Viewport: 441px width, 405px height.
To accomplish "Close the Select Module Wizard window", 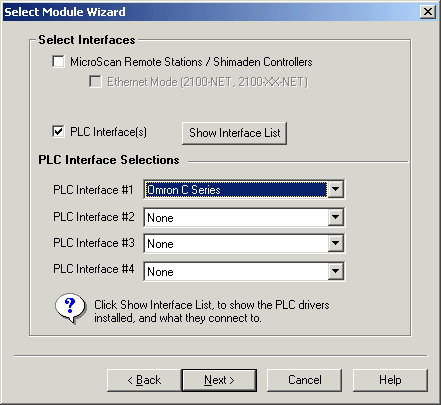I will [428, 12].
